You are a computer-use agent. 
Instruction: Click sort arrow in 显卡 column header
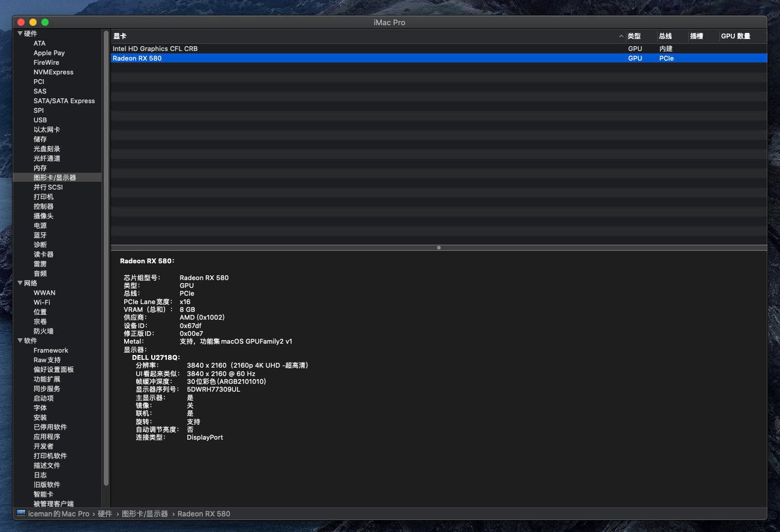[621, 36]
